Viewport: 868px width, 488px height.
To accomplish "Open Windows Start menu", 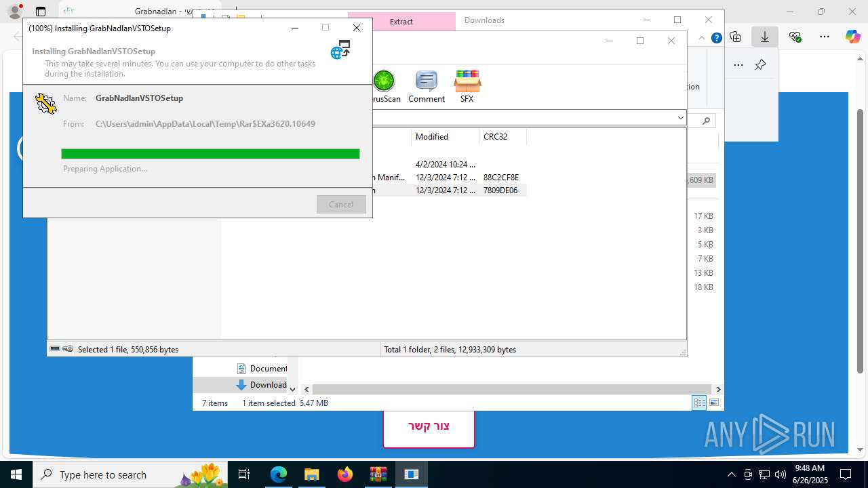I will [x=16, y=474].
